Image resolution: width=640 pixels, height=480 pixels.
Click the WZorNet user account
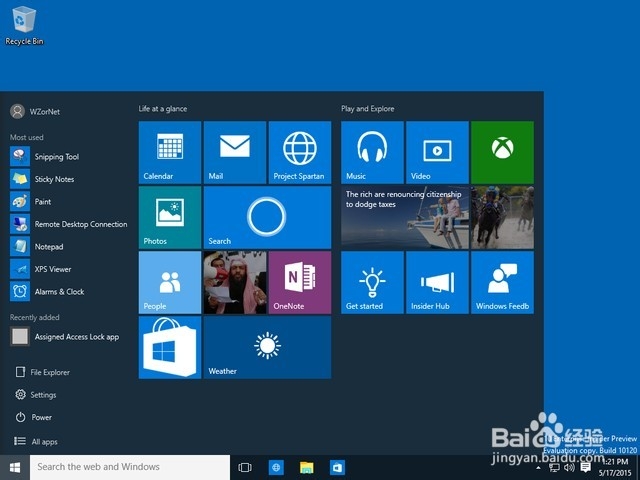[x=35, y=111]
